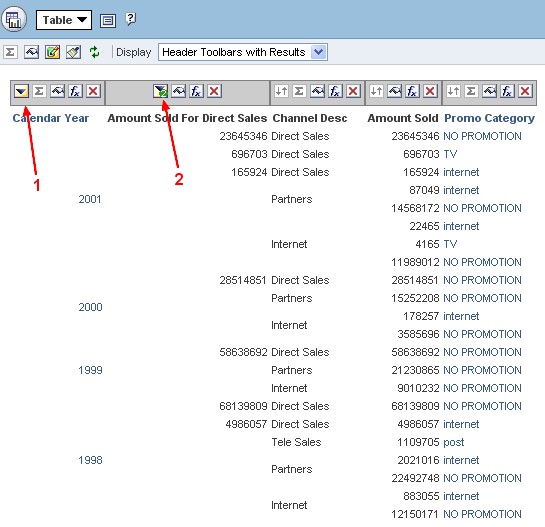Viewport: 545px width, 527px height.
Task: Open table format properties in the main toolbar
Action: coord(31,52)
